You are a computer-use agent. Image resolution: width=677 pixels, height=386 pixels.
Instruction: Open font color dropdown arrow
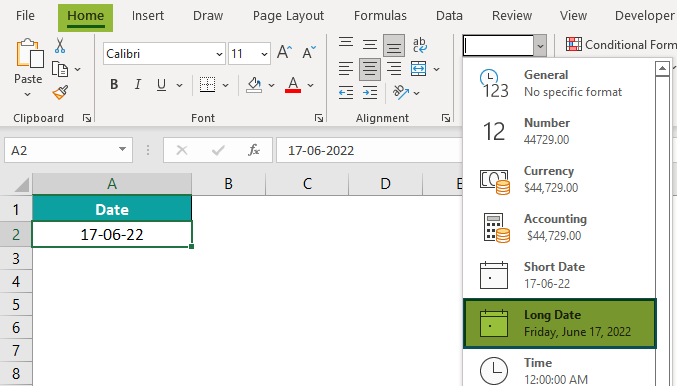(310, 85)
